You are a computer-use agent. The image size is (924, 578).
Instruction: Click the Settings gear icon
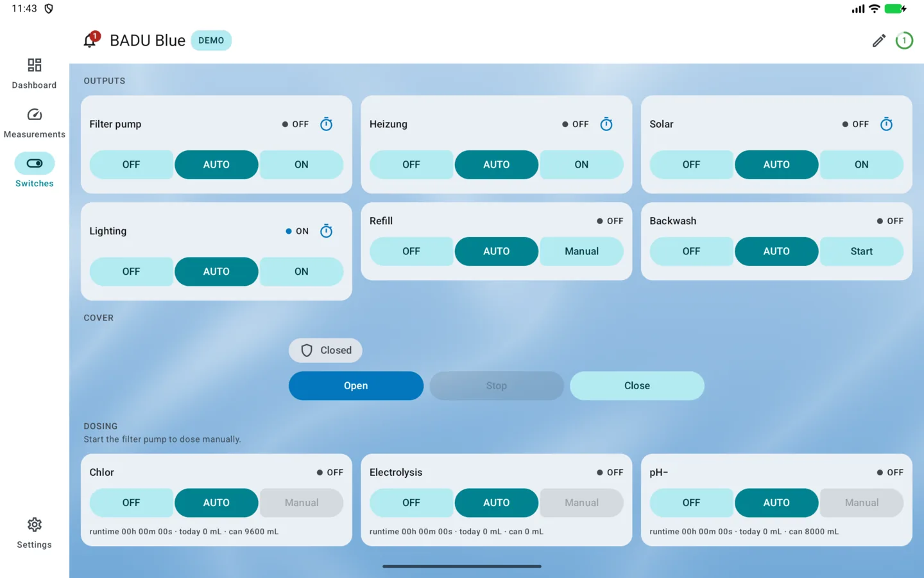(x=35, y=525)
